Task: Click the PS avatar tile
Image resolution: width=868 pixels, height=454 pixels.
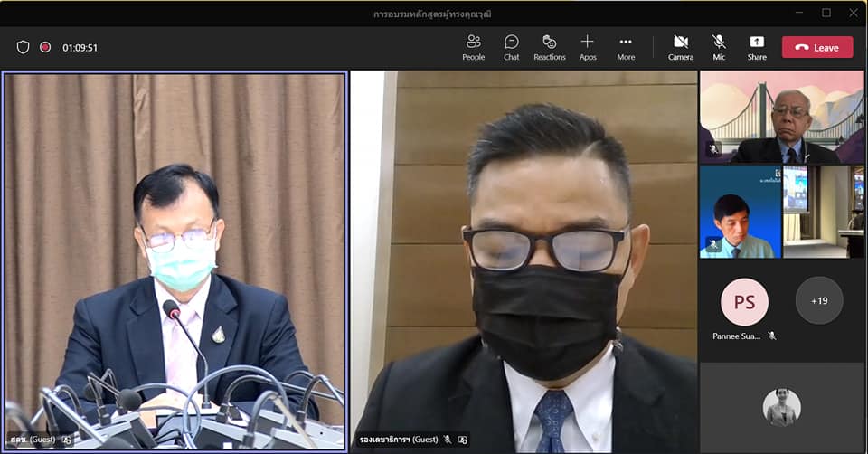Action: click(x=744, y=301)
